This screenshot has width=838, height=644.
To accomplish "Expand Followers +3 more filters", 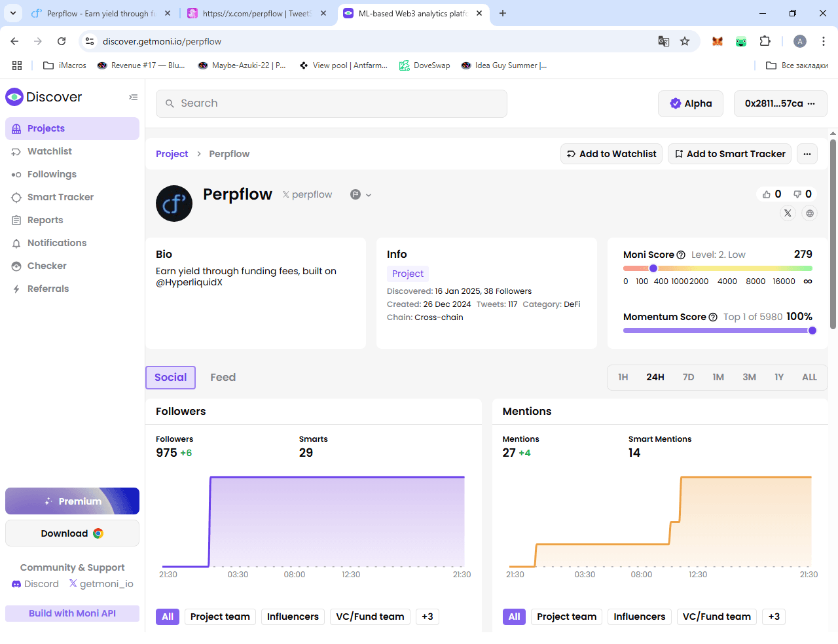I will click(428, 617).
